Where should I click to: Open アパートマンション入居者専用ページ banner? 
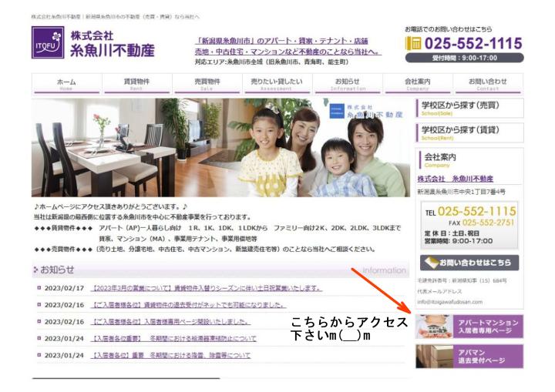pyautogui.click(x=469, y=327)
